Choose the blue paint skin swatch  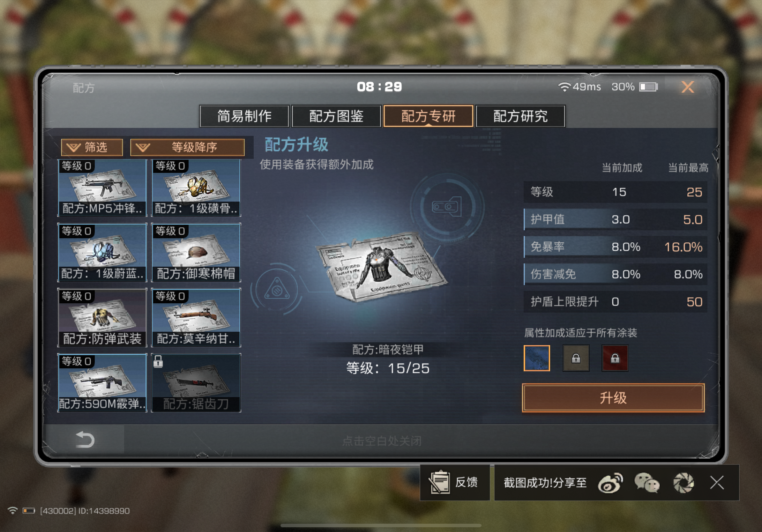coord(537,358)
